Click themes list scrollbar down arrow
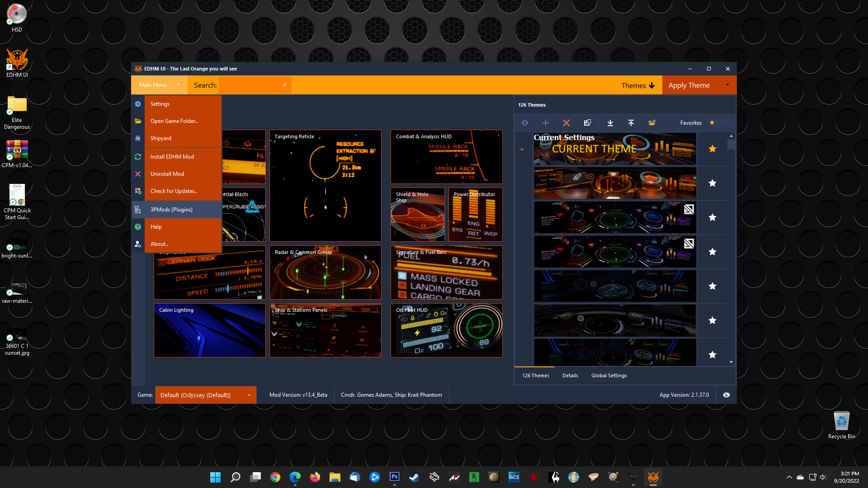The image size is (868, 488). [731, 362]
